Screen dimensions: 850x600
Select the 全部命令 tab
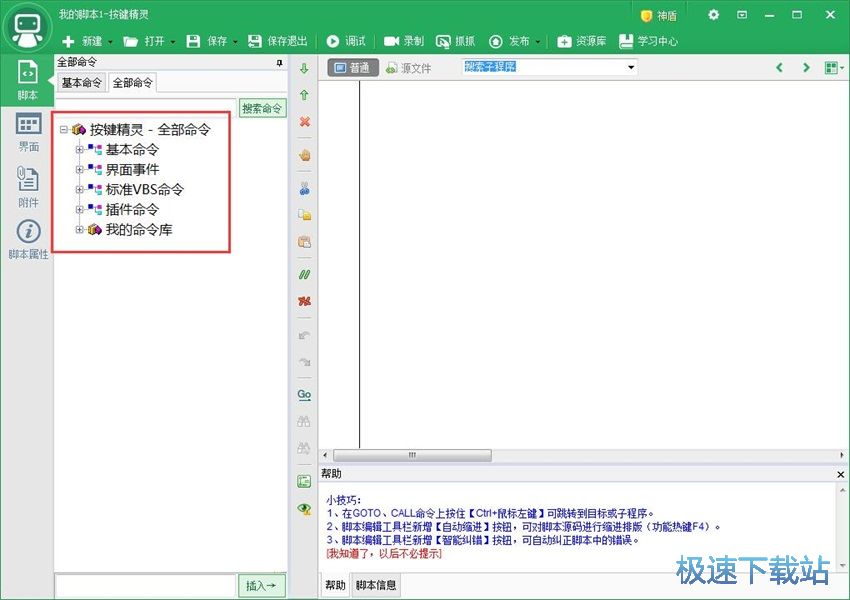[x=133, y=83]
